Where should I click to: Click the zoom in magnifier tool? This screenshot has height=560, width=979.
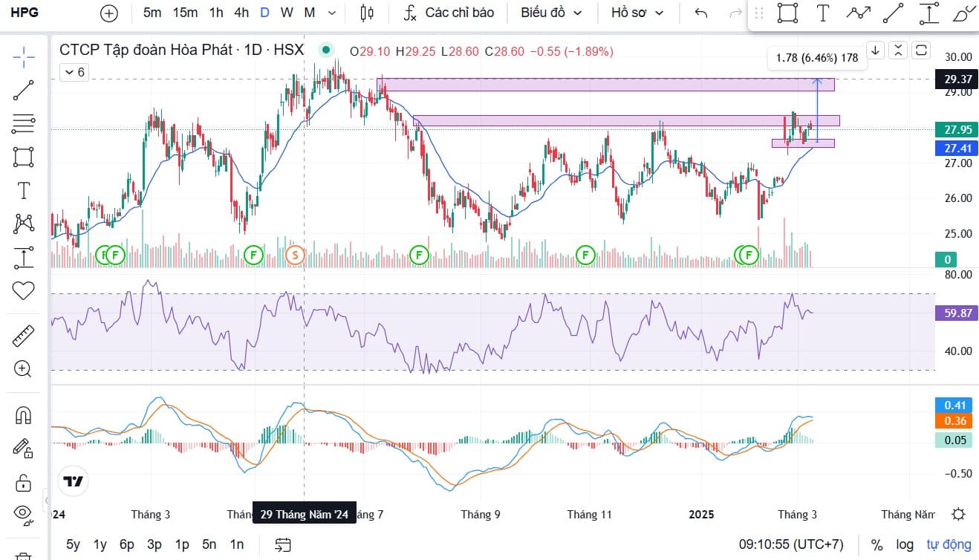(x=24, y=368)
